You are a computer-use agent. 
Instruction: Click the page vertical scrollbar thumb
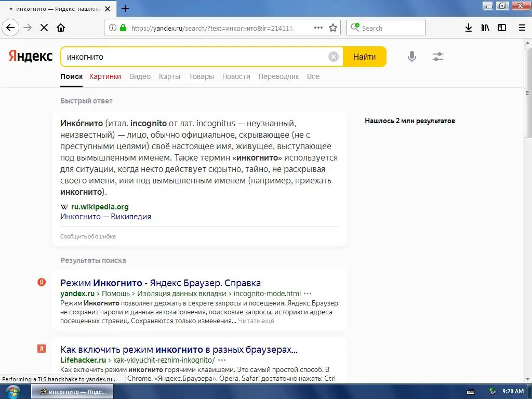point(527,93)
